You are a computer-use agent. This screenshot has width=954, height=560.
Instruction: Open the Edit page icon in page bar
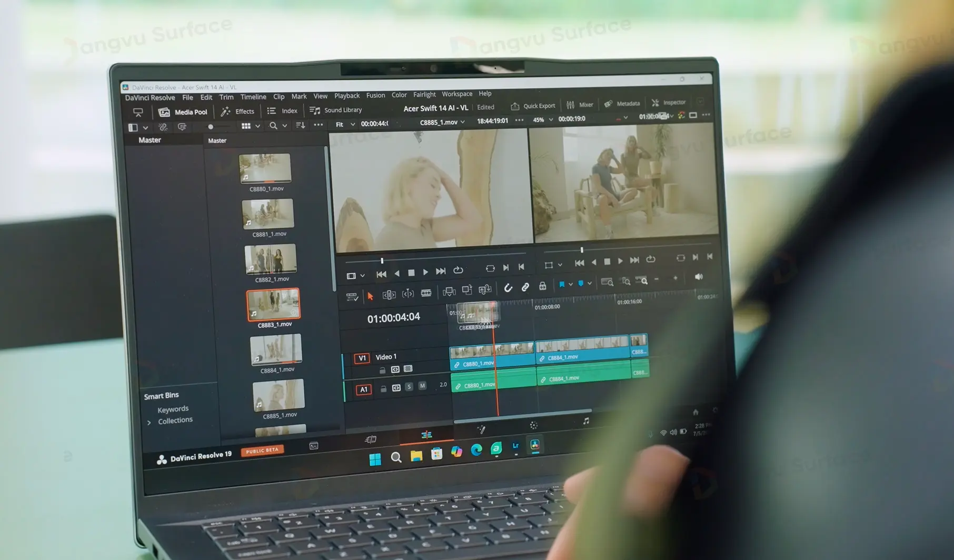coord(426,435)
